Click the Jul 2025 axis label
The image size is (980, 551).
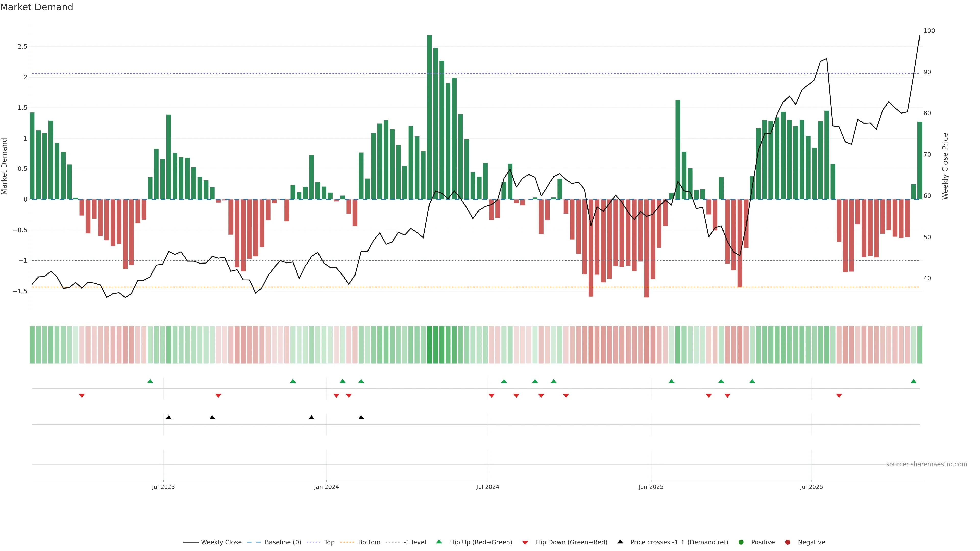(811, 487)
